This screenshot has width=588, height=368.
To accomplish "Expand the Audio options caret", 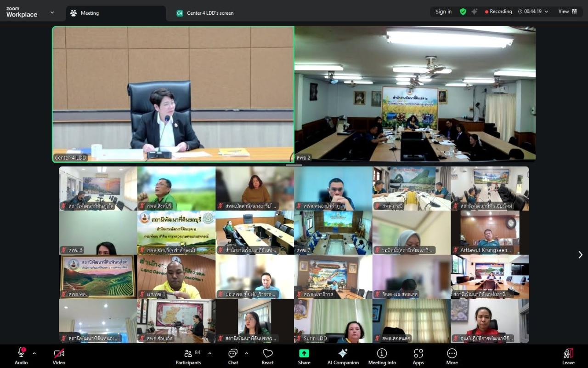I will pyautogui.click(x=34, y=353).
